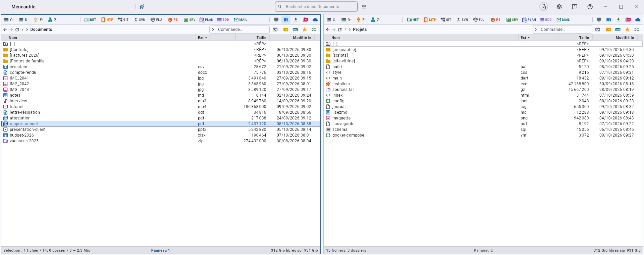Click the BDD database icon in left panel
This screenshot has height=255, width=644.
point(223,20)
